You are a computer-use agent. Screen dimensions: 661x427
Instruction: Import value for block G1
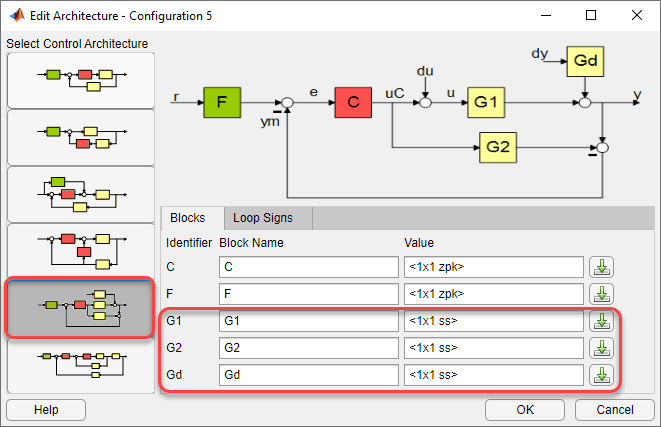(x=601, y=321)
